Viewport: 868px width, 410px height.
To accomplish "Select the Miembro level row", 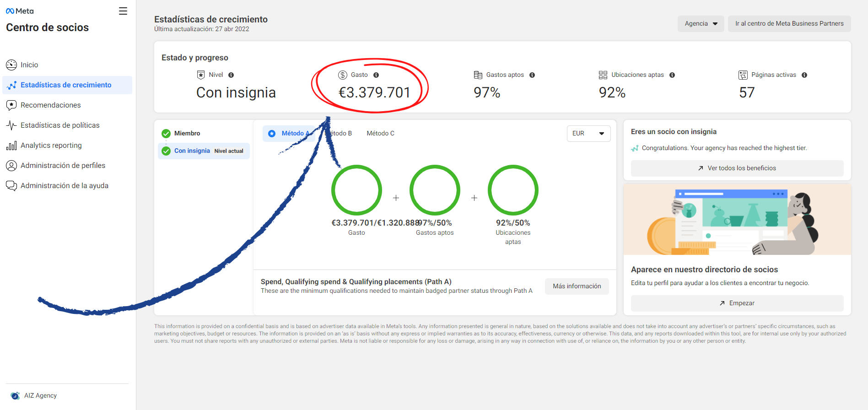I will coord(204,134).
